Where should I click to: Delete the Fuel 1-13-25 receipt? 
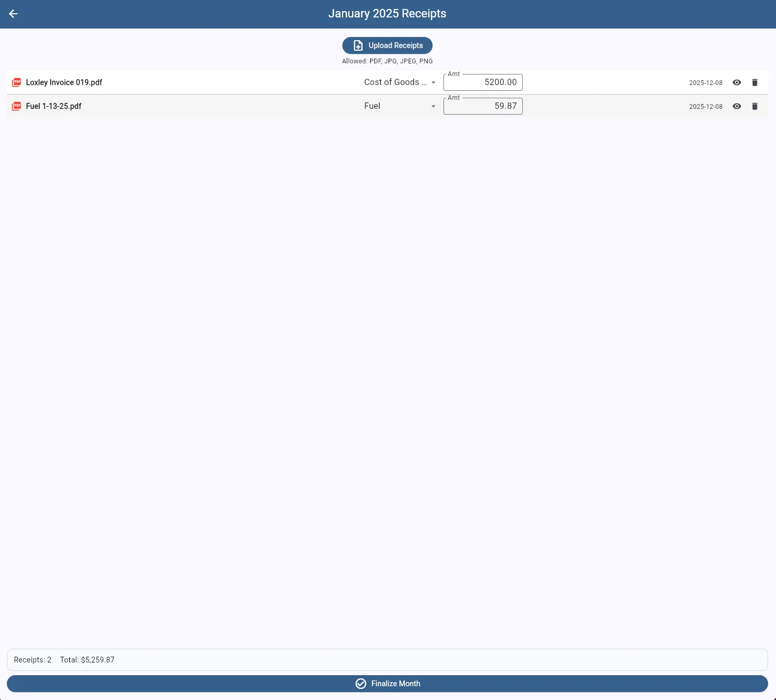click(755, 106)
